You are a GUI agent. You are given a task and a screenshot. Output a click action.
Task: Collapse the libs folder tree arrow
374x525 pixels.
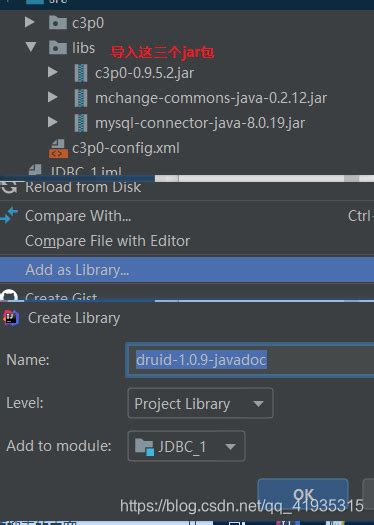click(31, 47)
